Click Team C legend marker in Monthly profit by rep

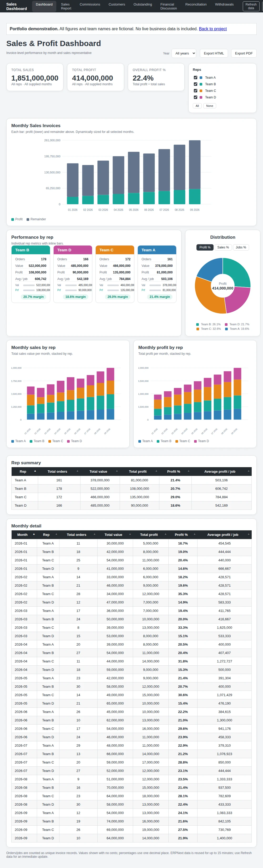click(x=177, y=441)
